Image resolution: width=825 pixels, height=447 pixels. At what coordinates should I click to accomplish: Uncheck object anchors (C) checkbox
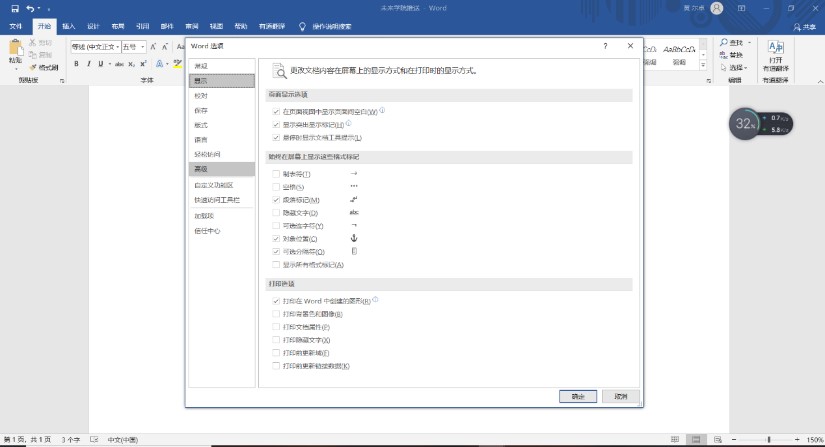(x=276, y=239)
